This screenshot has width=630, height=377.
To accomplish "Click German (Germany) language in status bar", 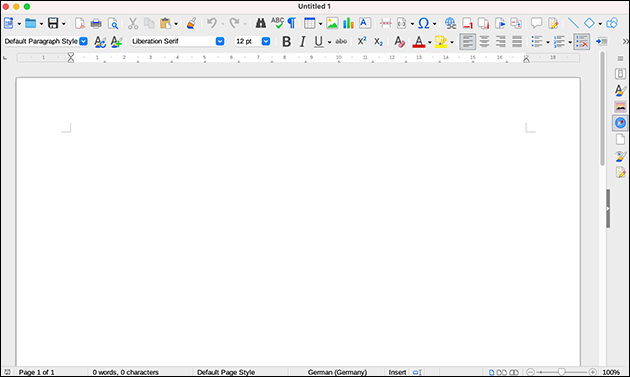I will pos(337,372).
